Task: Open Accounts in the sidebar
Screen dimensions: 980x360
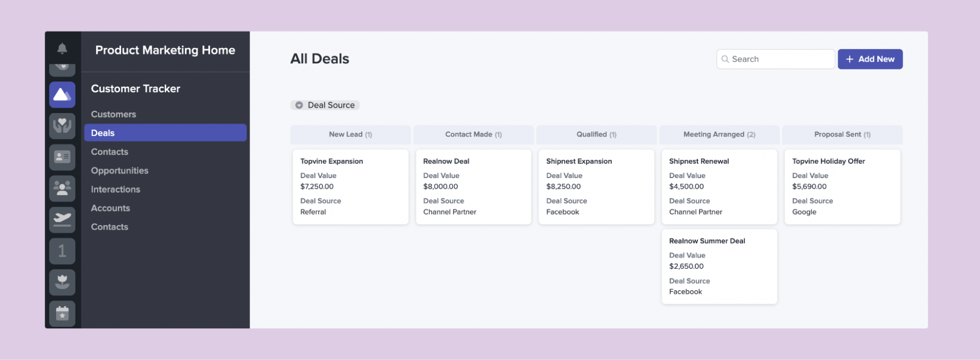Action: point(111,208)
